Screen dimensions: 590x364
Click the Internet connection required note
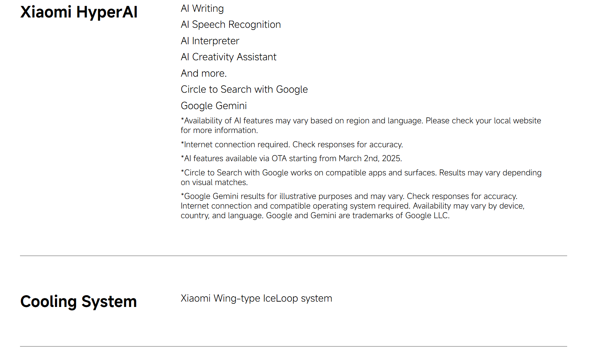tap(292, 145)
